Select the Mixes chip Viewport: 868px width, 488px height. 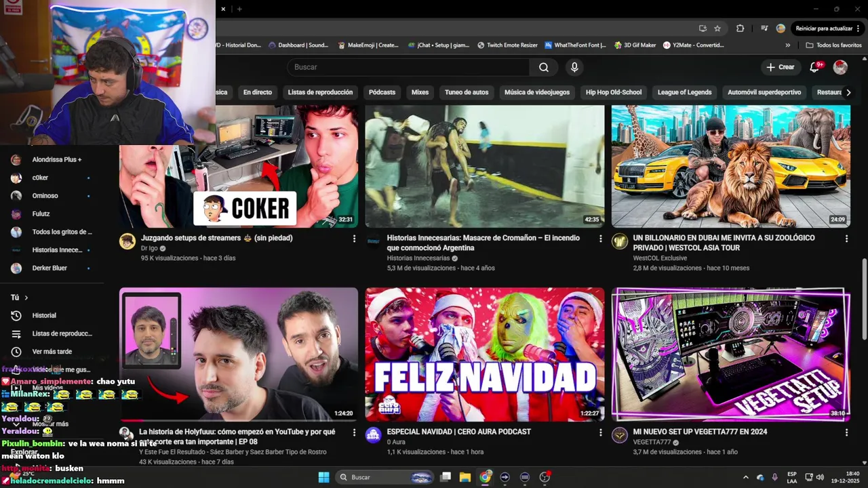(420, 92)
